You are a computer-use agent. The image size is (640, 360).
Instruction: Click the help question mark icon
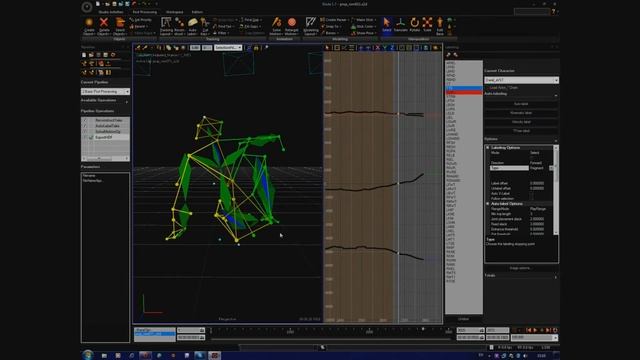pos(553,12)
